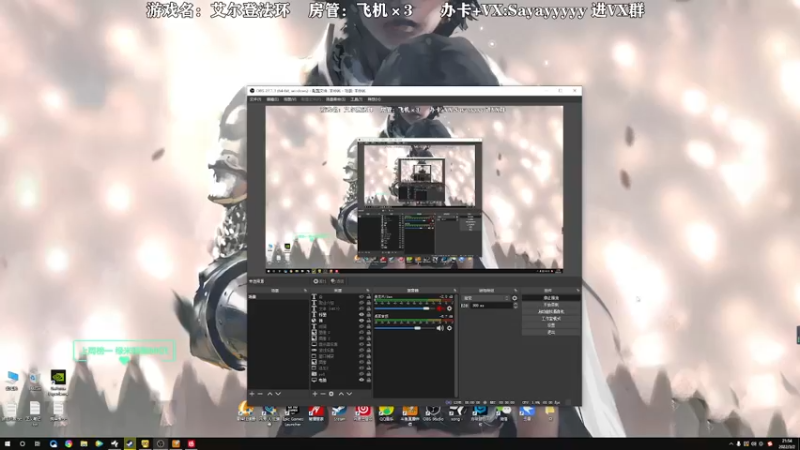Click the OBS icon on the taskbar

pyautogui.click(x=160, y=444)
